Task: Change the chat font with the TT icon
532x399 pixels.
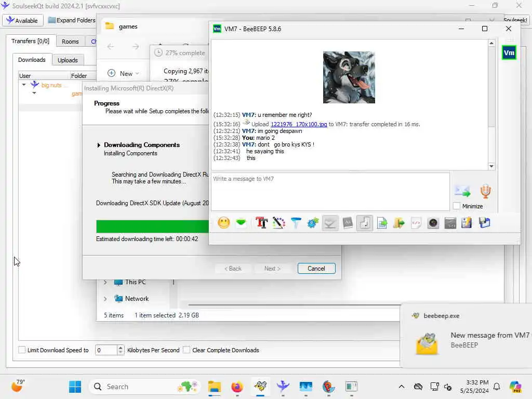Action: pyautogui.click(x=261, y=223)
